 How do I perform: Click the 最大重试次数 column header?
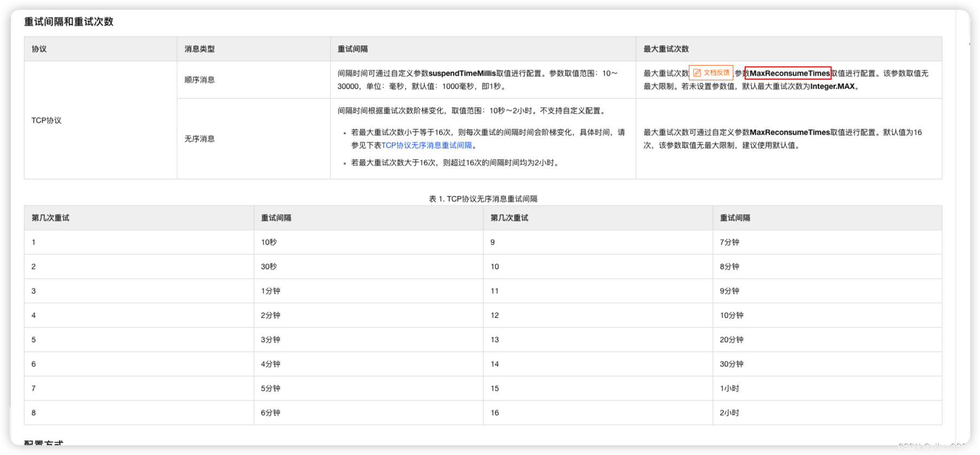coord(789,49)
